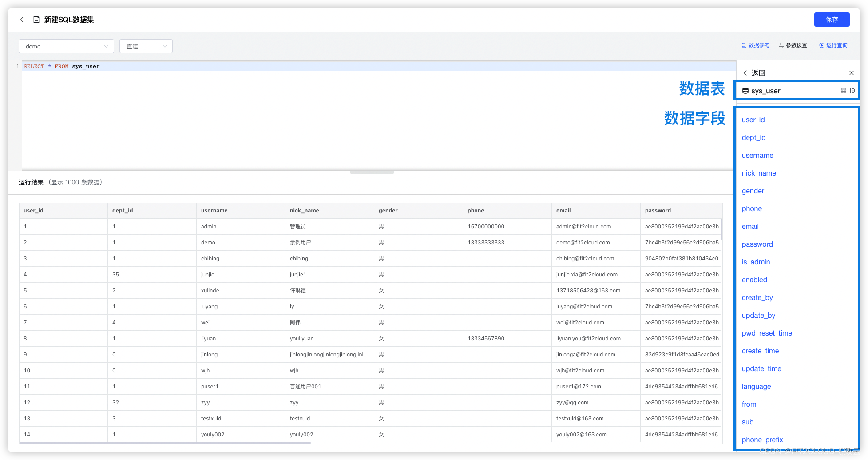
Task: Click the field count icon showing 19
Action: tap(844, 91)
